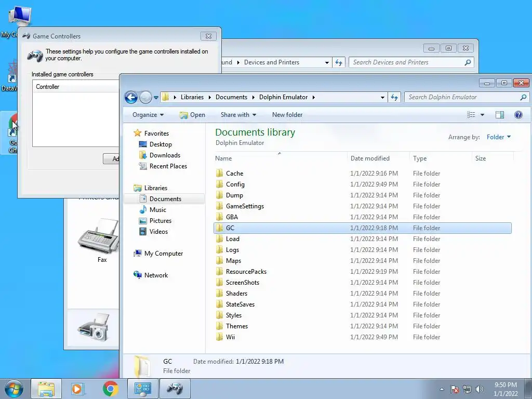Open the Windows Start button
The height and width of the screenshot is (399, 532).
(x=14, y=389)
